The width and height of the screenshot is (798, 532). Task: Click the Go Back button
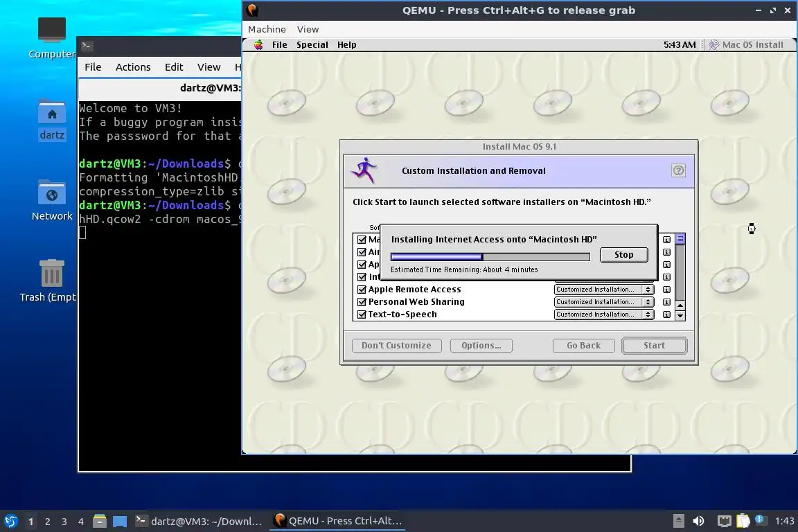coord(583,345)
